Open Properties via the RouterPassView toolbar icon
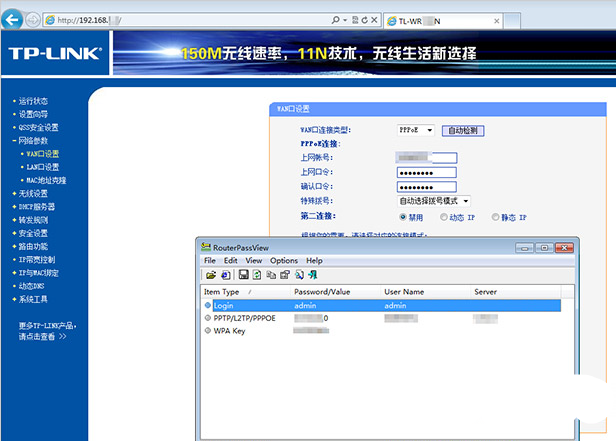The image size is (616, 441). click(x=284, y=274)
